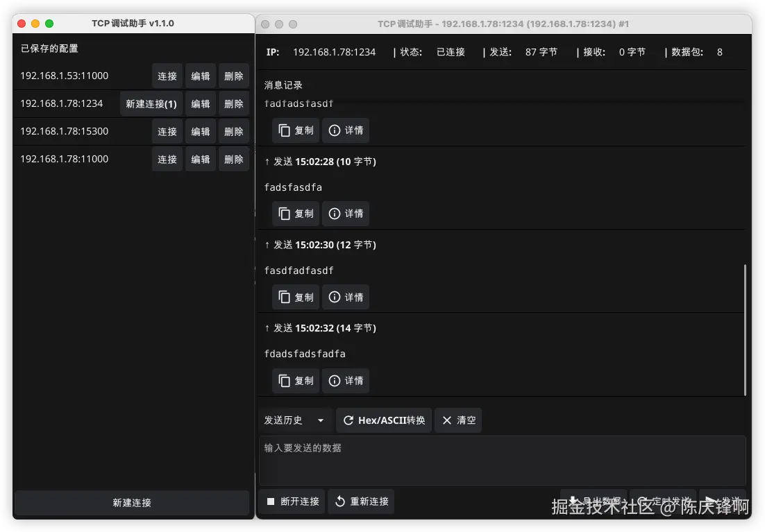This screenshot has height=532, width=765.
Task: Delete the 192.168.1.78:11000 configuration
Action: tap(233, 159)
